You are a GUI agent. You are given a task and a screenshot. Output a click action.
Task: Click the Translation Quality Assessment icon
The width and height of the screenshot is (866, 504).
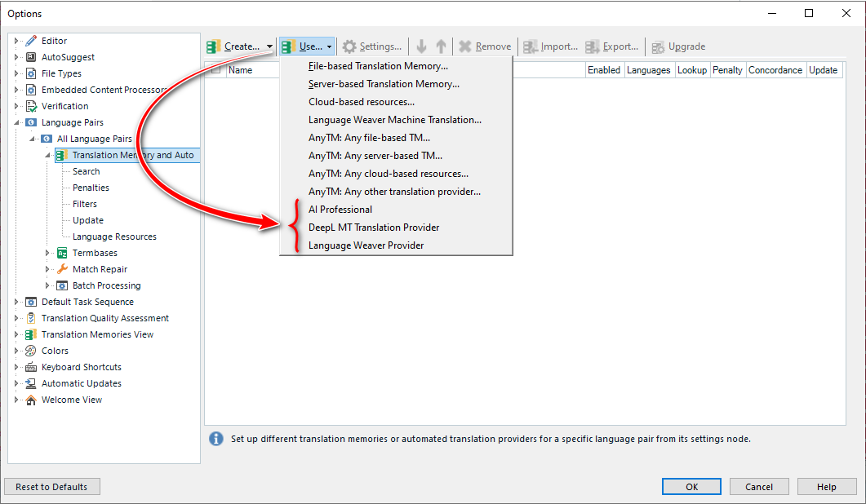click(32, 318)
